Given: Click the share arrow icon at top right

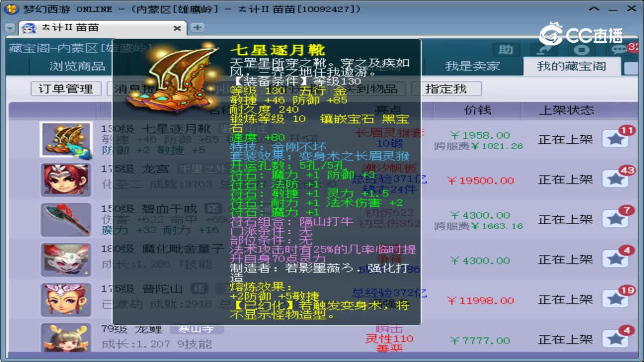Looking at the screenshot, I should coord(545,49).
